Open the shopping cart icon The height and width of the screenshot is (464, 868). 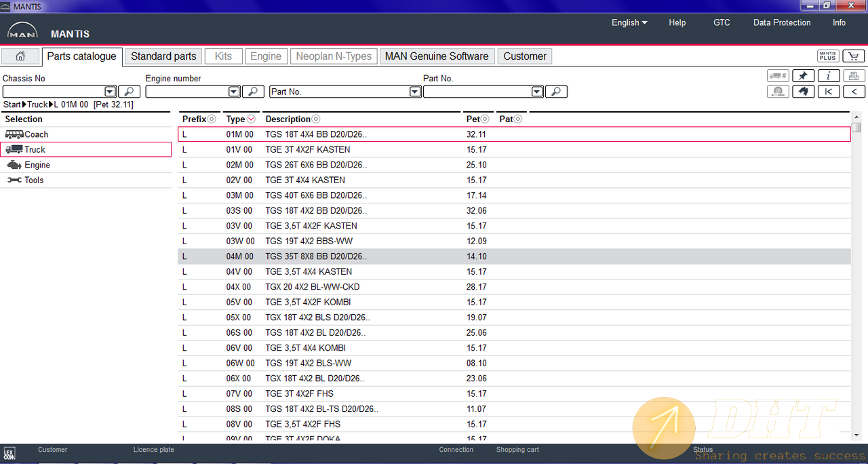[x=854, y=56]
